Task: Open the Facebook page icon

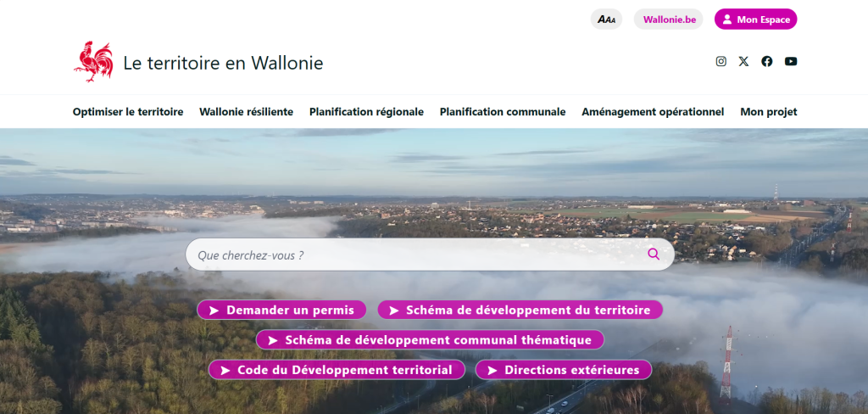Action: pos(767,61)
